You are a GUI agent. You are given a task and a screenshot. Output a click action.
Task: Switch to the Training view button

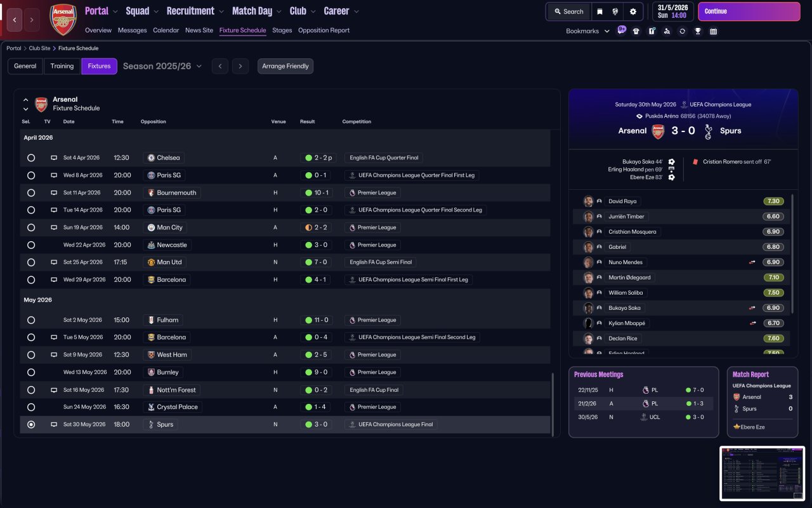point(62,66)
